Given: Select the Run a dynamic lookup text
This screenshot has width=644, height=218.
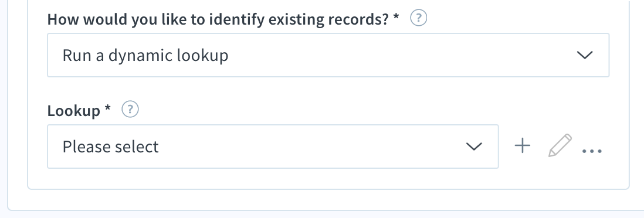Looking at the screenshot, I should pos(145,56).
